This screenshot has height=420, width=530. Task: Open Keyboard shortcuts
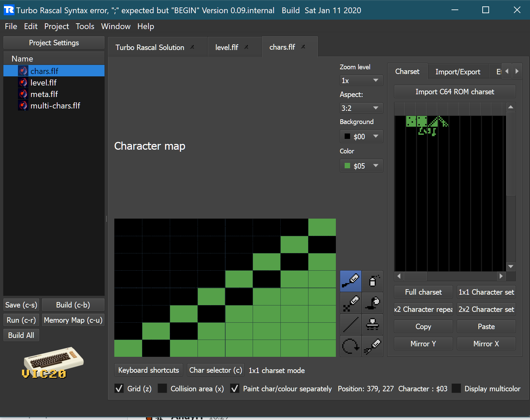(x=149, y=370)
